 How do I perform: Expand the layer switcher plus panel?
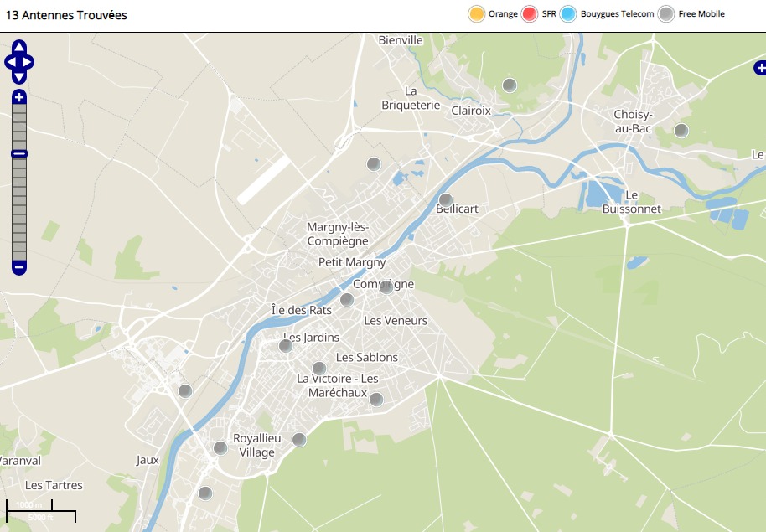click(759, 68)
